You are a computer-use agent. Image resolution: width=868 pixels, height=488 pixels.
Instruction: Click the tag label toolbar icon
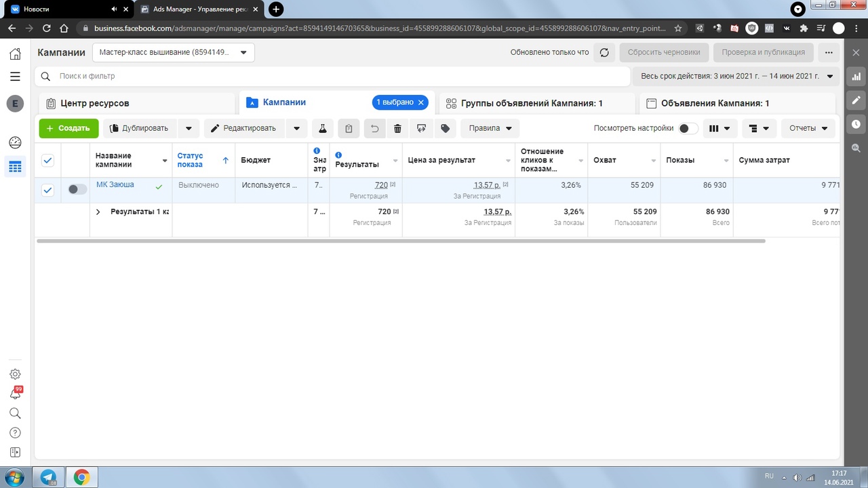445,128
